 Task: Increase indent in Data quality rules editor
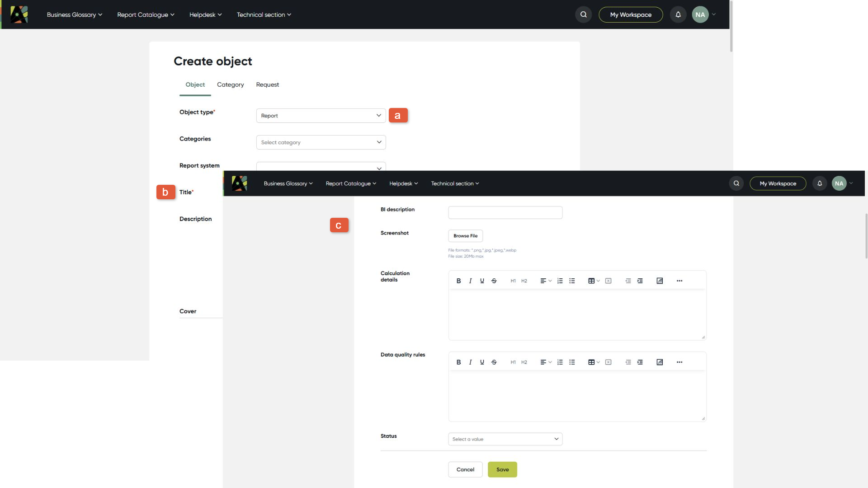click(640, 362)
